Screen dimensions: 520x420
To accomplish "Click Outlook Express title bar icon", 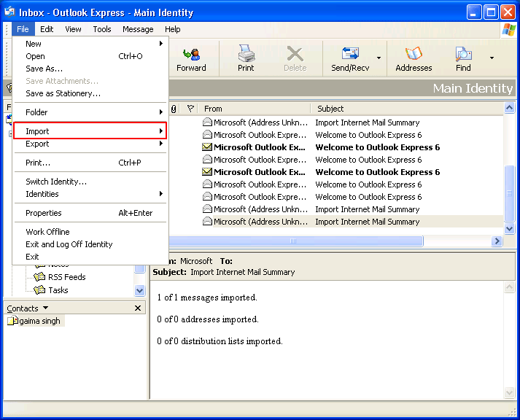I will point(9,12).
